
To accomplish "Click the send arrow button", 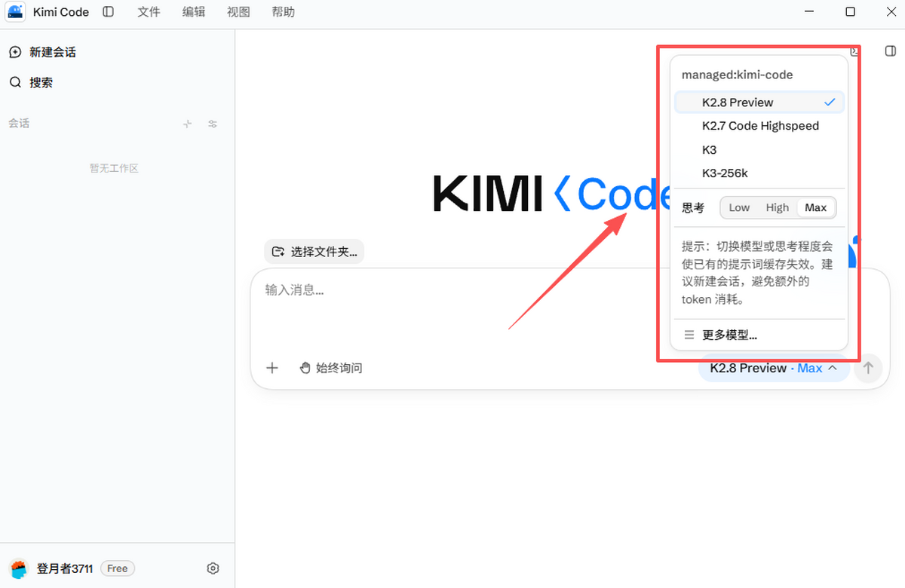I will coord(868,368).
